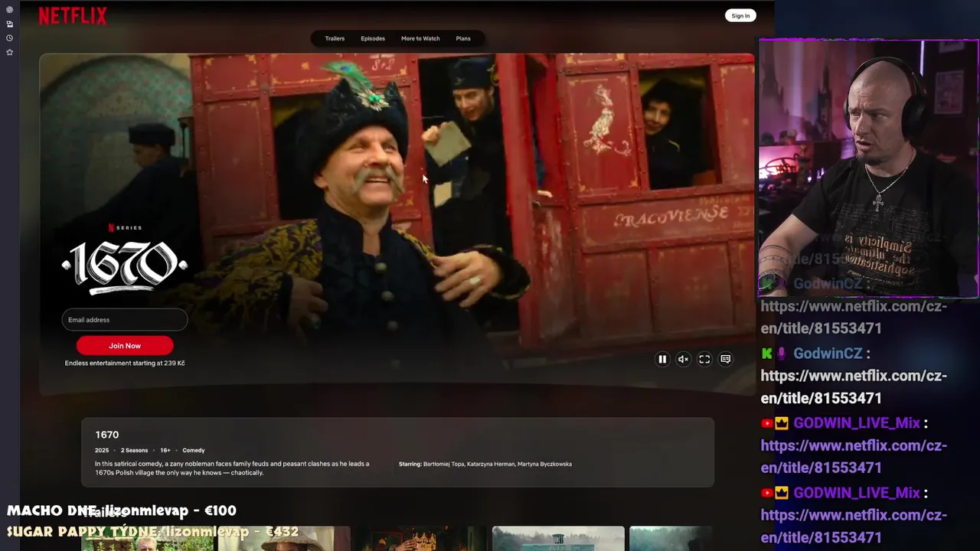Open the trailer thumbnail with the green building
This screenshot has width=980, height=551.
558,538
